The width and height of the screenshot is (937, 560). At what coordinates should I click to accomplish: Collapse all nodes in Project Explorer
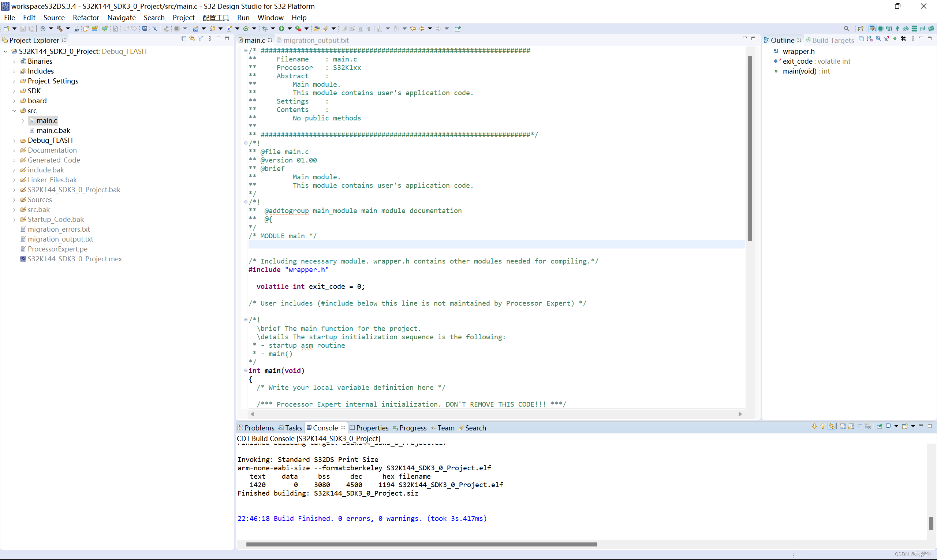[184, 38]
